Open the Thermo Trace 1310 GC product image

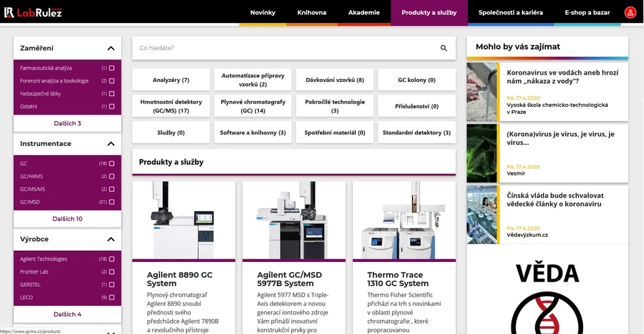(404, 220)
